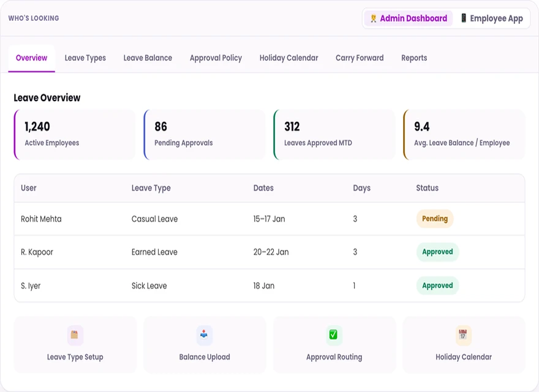Select the Overview tab
Viewport: 539px width, 392px height.
[x=32, y=58]
